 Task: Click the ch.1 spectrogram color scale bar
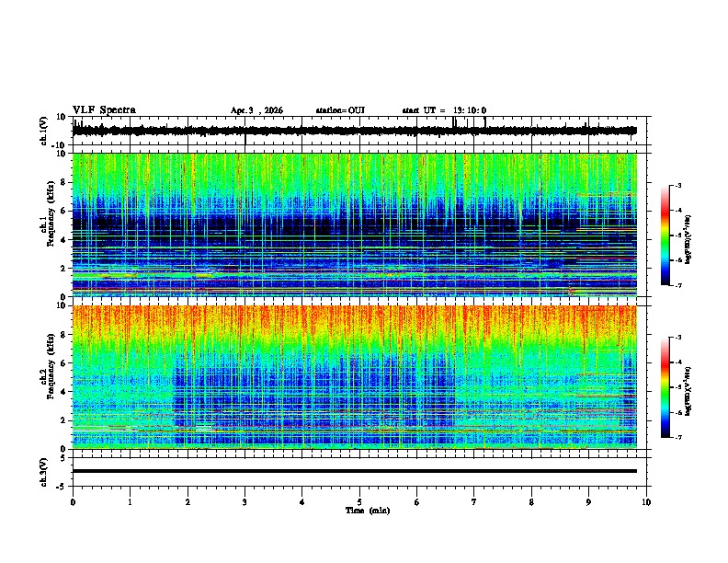click(x=665, y=236)
